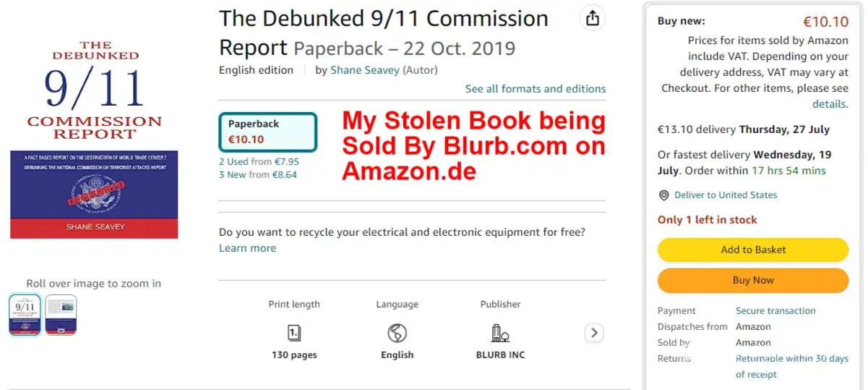This screenshot has height=390, width=868.
Task: Click the print length pages icon
Action: tap(294, 333)
